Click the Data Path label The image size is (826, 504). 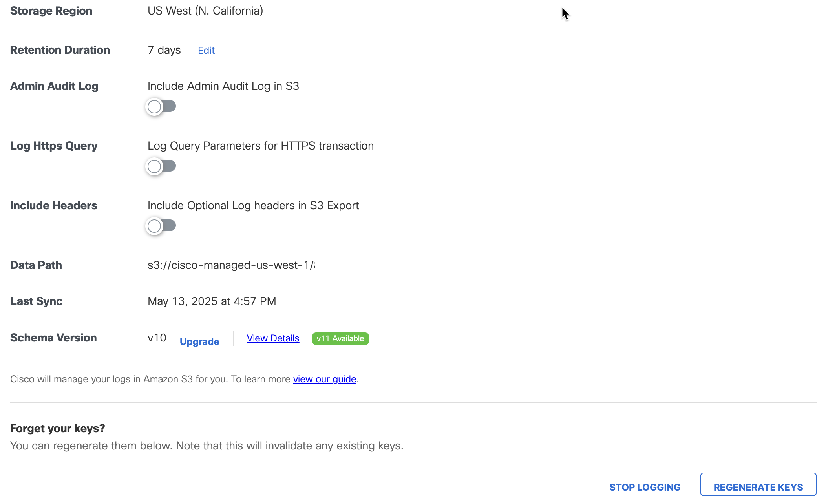(36, 265)
